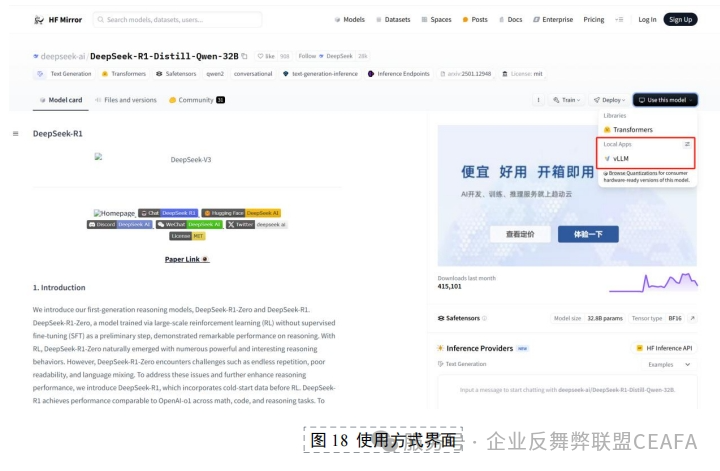720x471 pixels.
Task: Click the Local Apps settings icon
Action: coord(687,144)
